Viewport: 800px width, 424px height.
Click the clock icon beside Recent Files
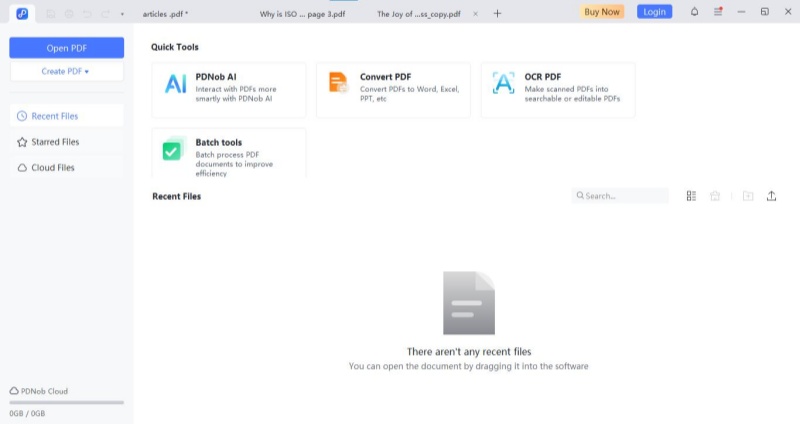coord(22,116)
